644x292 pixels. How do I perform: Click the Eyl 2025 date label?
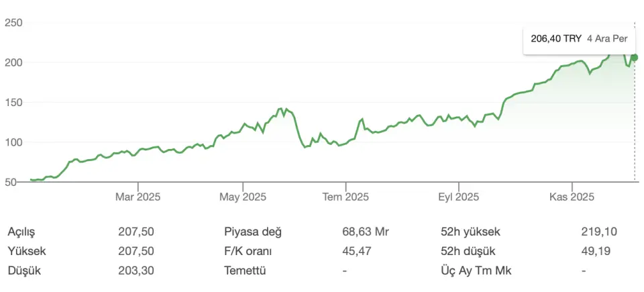click(x=458, y=197)
